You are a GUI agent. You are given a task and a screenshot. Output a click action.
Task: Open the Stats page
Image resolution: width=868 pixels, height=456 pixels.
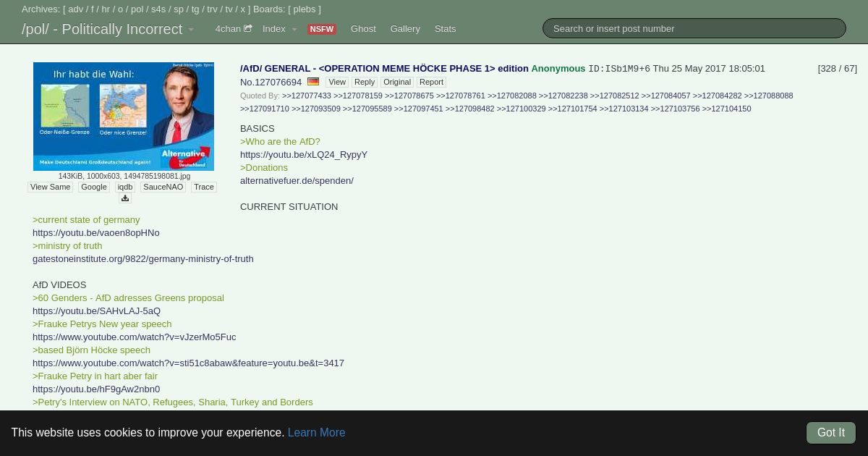pos(446,29)
